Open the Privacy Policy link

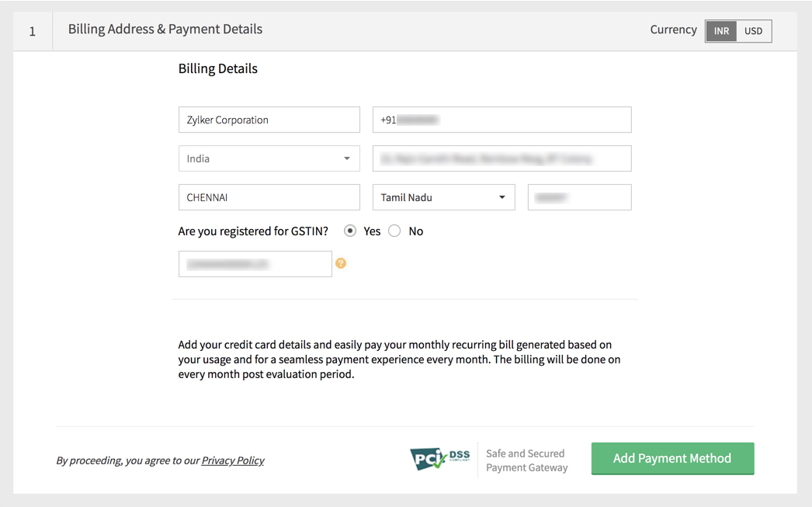233,460
